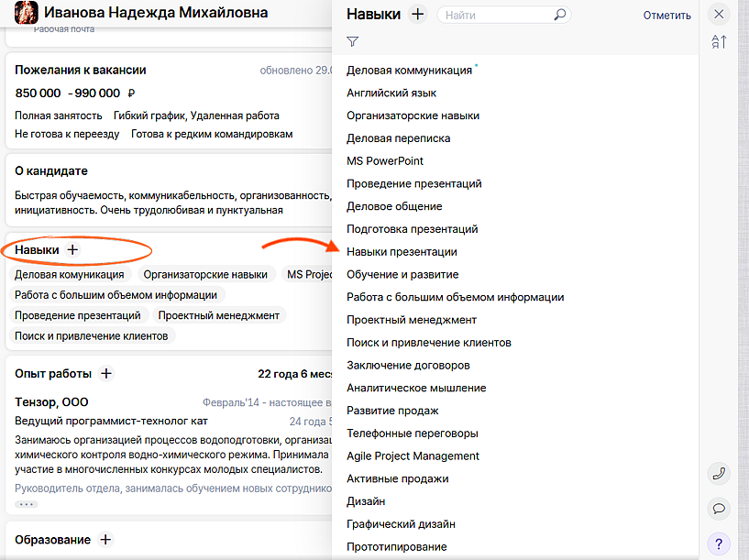Click the Проектный менеджмент skill tag in resume

[218, 315]
